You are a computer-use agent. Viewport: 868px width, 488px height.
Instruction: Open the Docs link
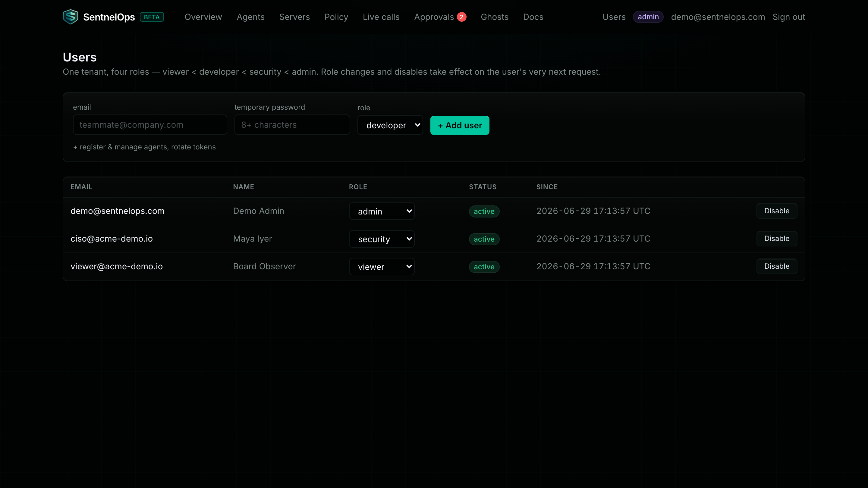[x=533, y=17]
